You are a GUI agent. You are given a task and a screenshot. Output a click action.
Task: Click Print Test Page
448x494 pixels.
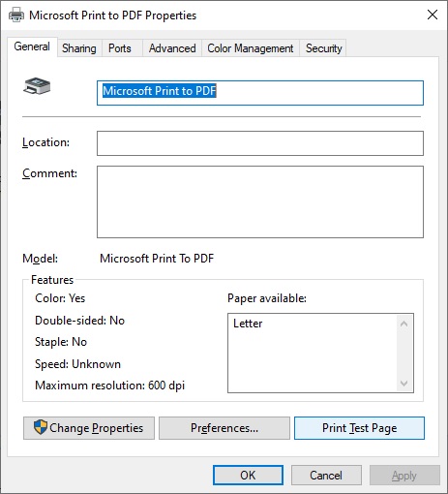click(359, 428)
